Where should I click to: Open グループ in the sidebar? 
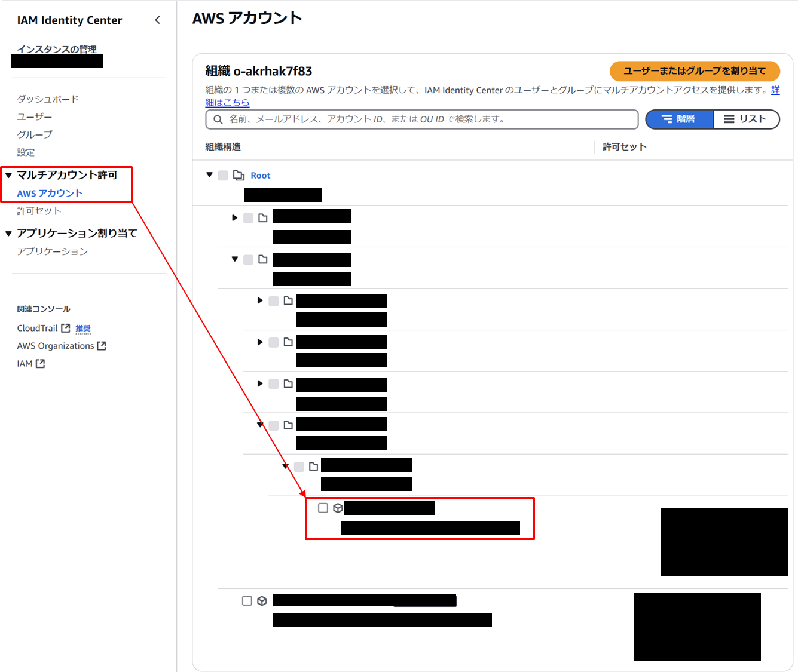pos(35,134)
